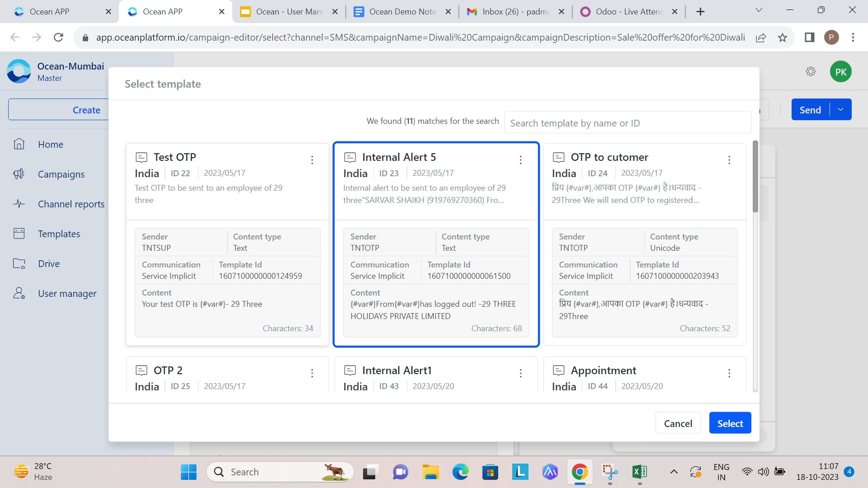Focus the Search template by name or ID field

click(x=627, y=123)
